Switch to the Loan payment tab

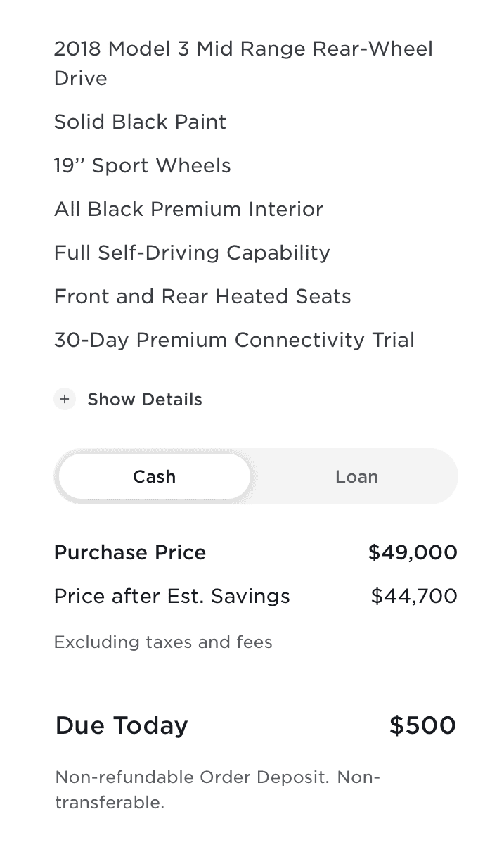[x=356, y=476]
